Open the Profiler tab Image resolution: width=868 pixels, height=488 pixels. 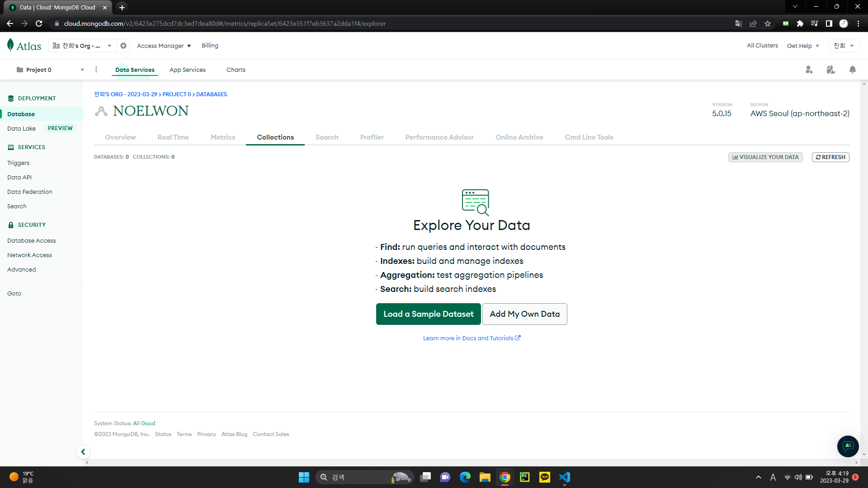372,137
